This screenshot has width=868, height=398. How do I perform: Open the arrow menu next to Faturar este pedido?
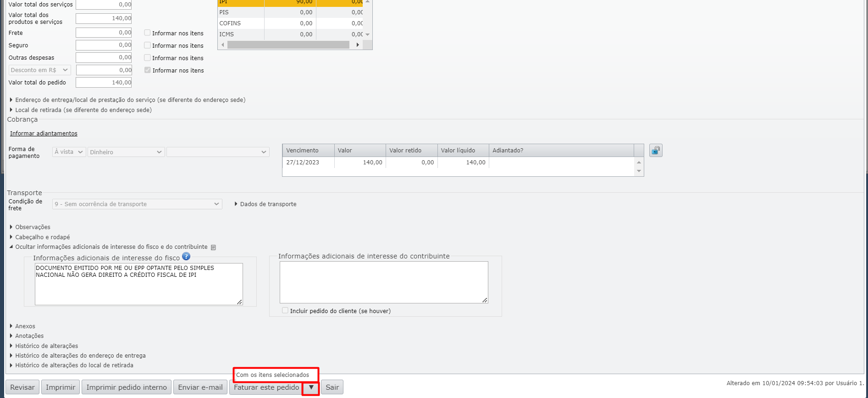click(x=311, y=387)
